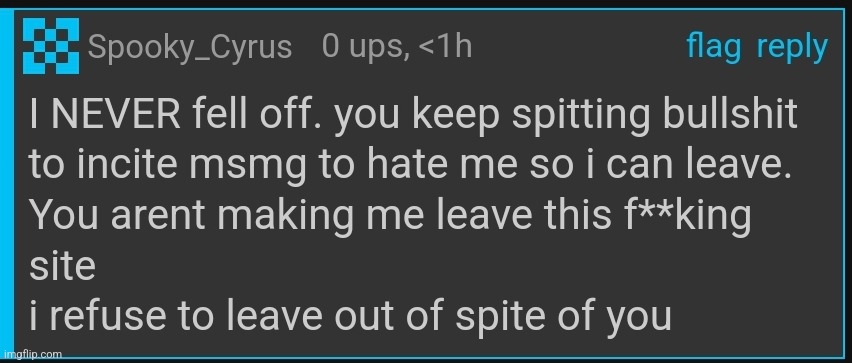This screenshot has height=363, width=852.
Task: Click the dark comment background below text
Action: [x=426, y=348]
